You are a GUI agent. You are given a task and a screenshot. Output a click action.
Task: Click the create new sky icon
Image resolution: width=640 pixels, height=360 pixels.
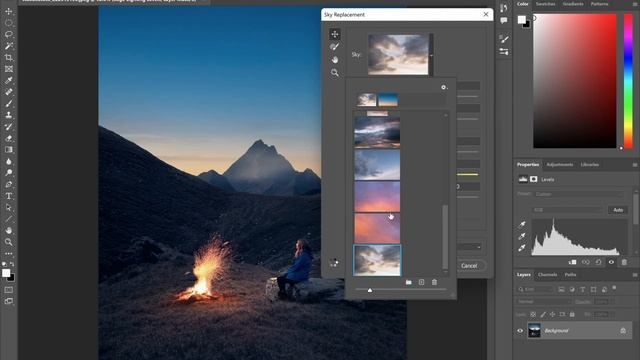[x=421, y=282]
